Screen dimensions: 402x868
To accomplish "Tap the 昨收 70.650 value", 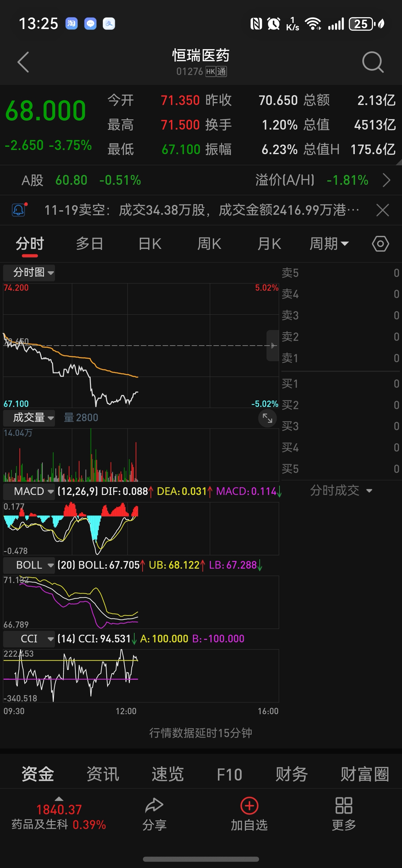I will tap(278, 101).
